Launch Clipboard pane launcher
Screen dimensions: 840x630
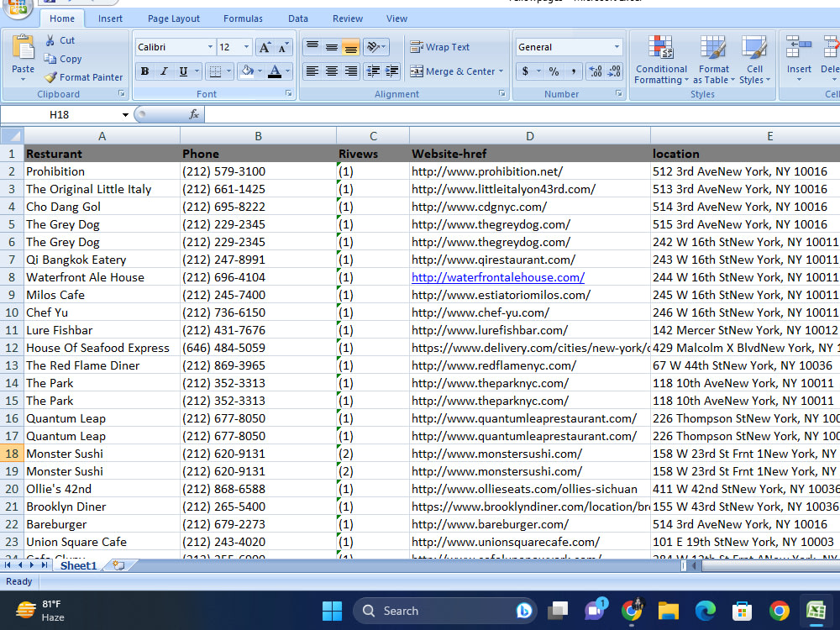coord(122,93)
